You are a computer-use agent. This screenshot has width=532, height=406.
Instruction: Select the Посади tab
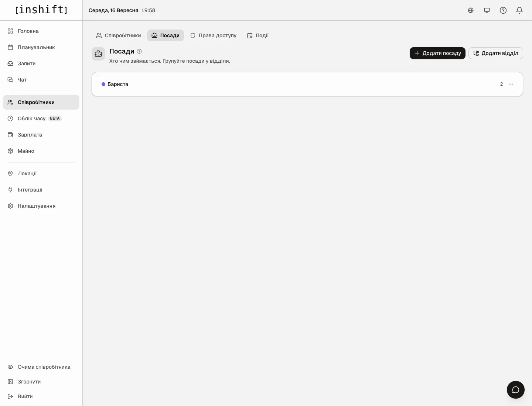click(166, 35)
